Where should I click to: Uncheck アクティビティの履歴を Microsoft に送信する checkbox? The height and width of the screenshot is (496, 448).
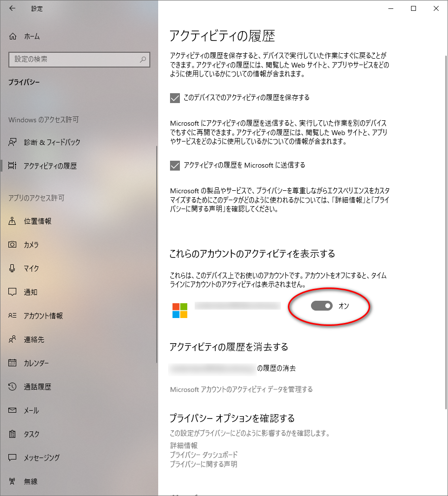[174, 166]
